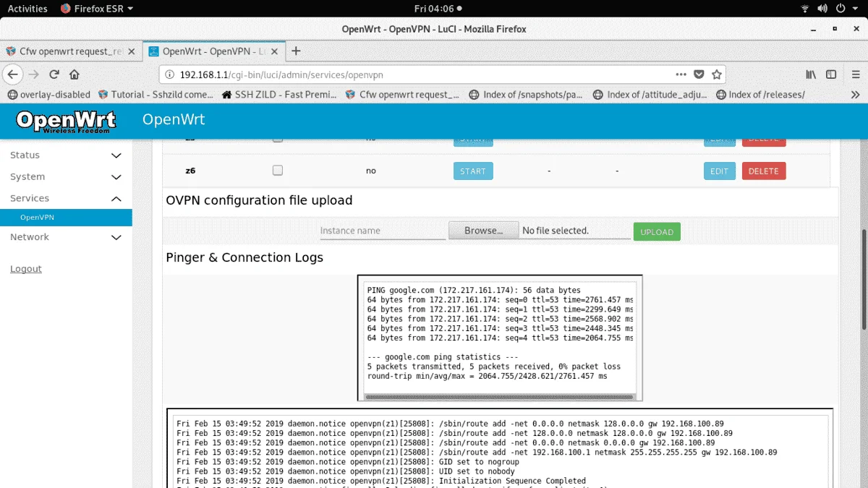Open the Wi-Fi status icon in top bar

click(805, 9)
